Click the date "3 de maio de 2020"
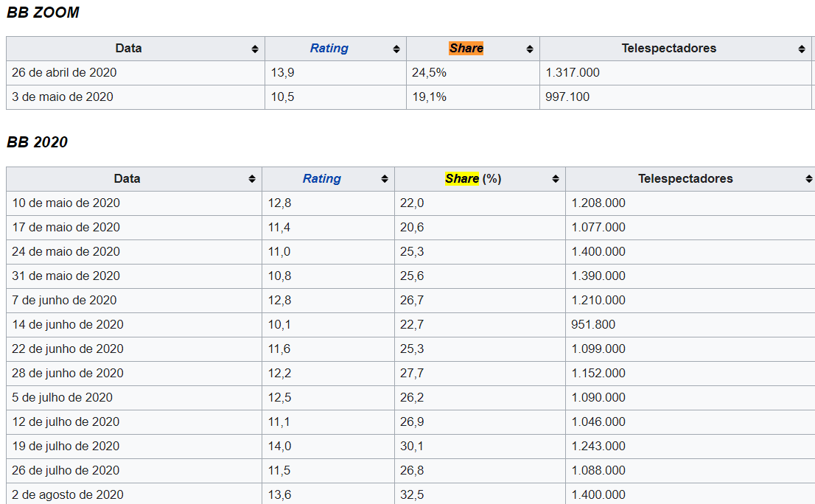This screenshot has height=504, width=815. pos(63,97)
